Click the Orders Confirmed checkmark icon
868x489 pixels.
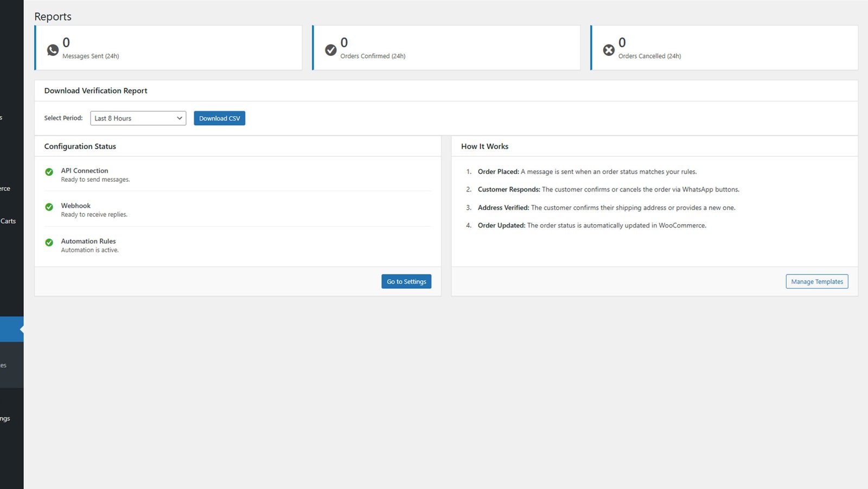point(330,50)
